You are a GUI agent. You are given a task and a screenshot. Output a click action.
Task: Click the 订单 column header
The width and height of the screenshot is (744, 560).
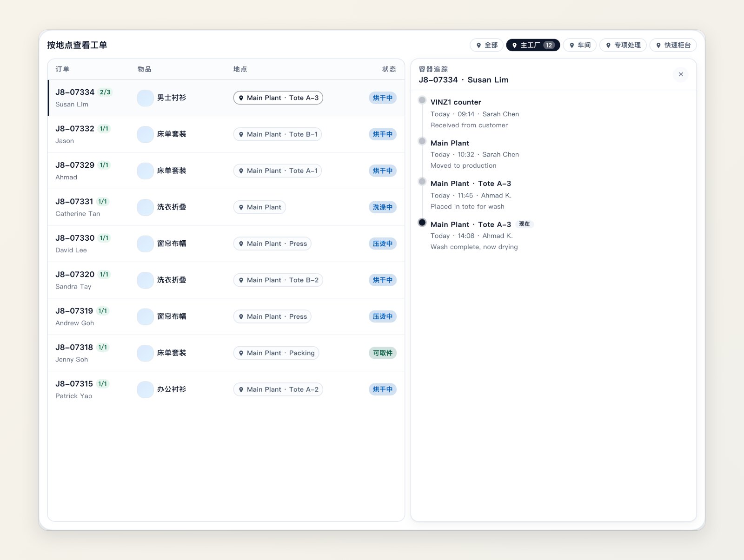(x=62, y=69)
